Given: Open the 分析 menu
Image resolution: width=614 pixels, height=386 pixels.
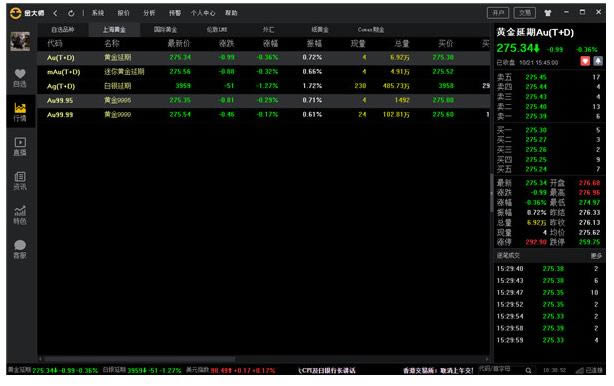Looking at the screenshot, I should 149,13.
